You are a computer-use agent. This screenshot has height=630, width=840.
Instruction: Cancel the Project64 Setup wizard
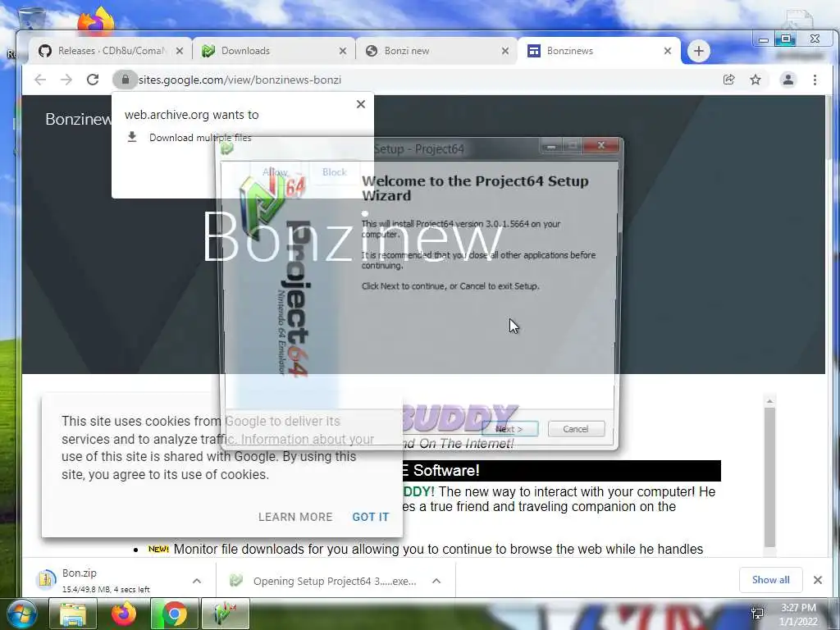click(576, 429)
